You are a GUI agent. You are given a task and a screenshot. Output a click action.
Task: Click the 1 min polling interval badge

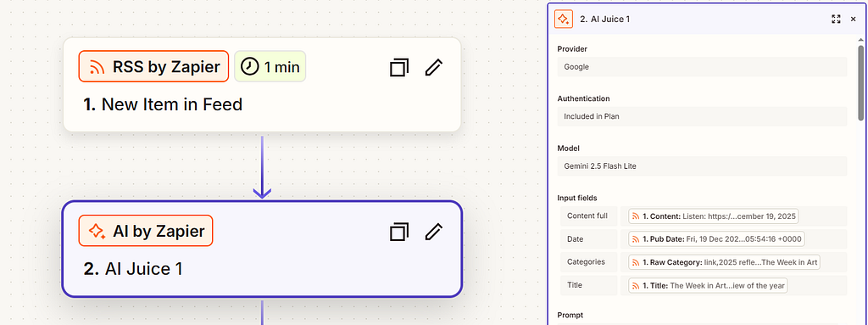tap(270, 66)
